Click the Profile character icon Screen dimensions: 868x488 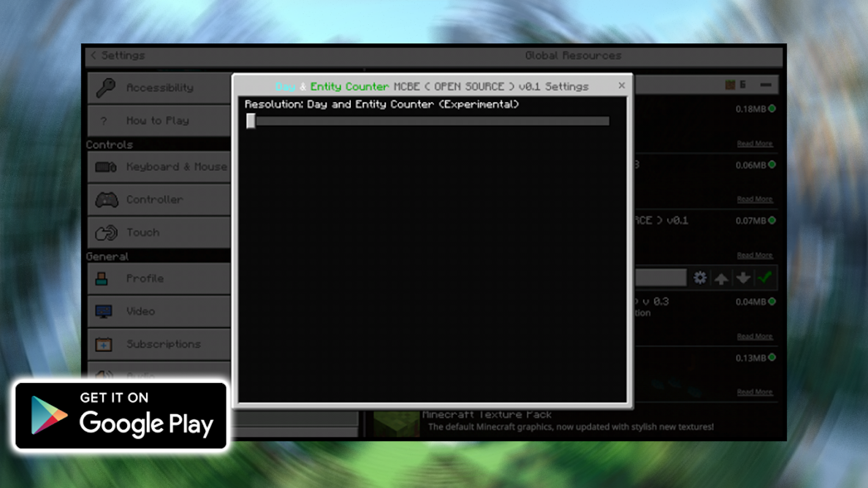102,279
